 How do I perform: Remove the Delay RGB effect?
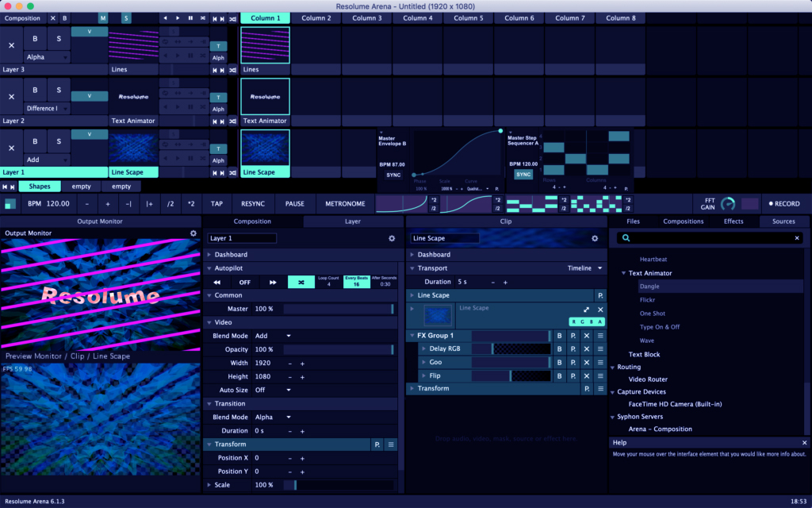point(587,349)
